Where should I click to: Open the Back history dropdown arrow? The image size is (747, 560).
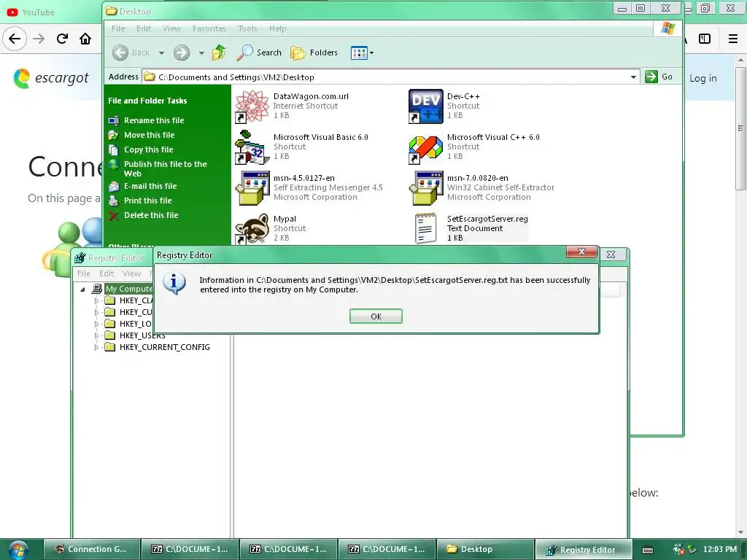[x=161, y=52]
